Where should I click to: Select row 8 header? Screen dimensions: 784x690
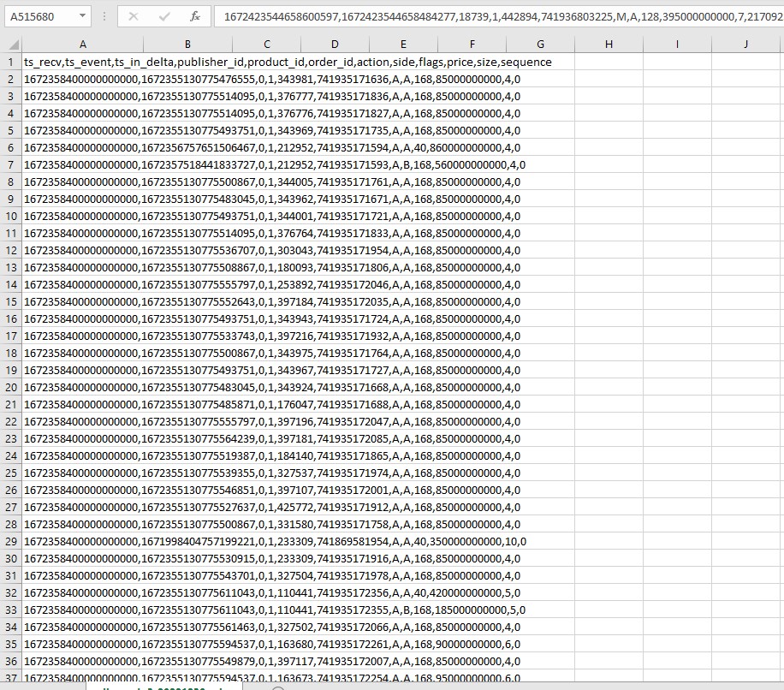pos(10,182)
